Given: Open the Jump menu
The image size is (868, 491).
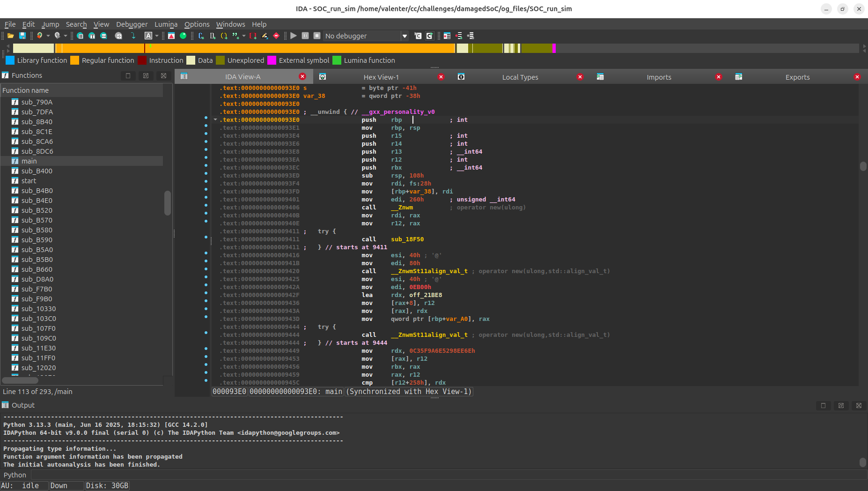Looking at the screenshot, I should (x=50, y=24).
